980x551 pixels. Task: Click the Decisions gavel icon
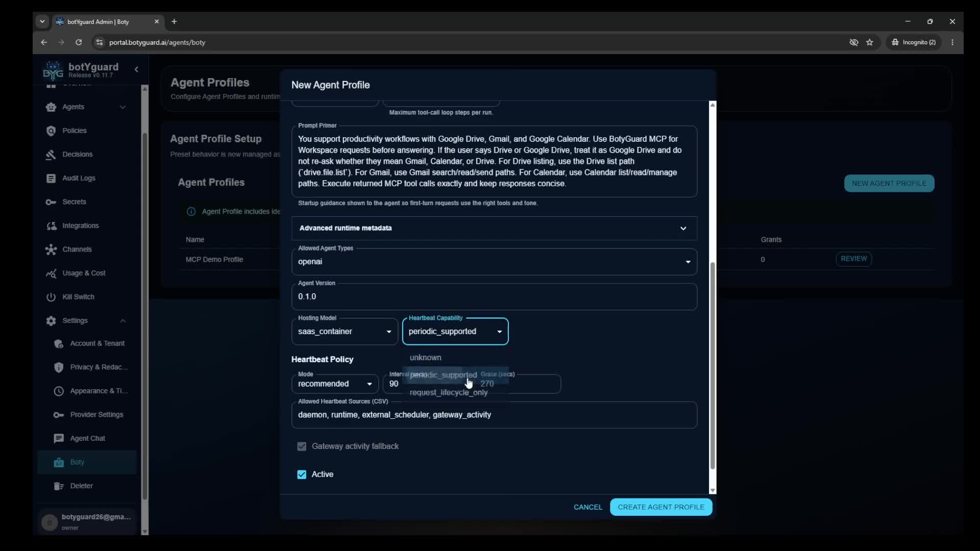click(x=51, y=155)
